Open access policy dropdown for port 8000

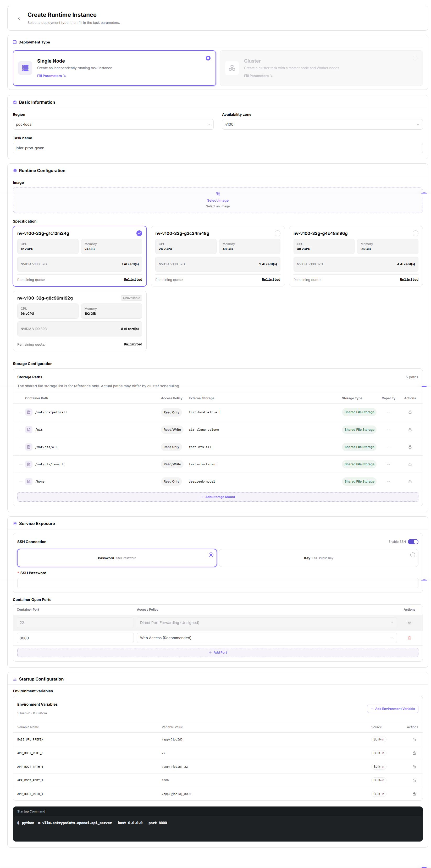click(x=267, y=638)
